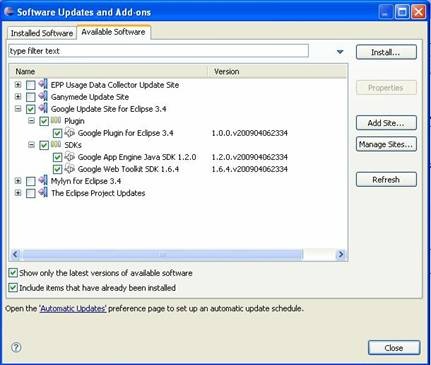
Task: Click the Close button at bottom
Action: point(394,348)
